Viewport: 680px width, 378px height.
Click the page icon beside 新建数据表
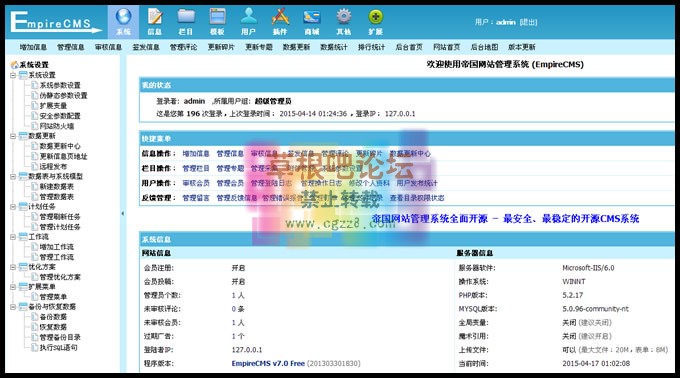pos(35,186)
